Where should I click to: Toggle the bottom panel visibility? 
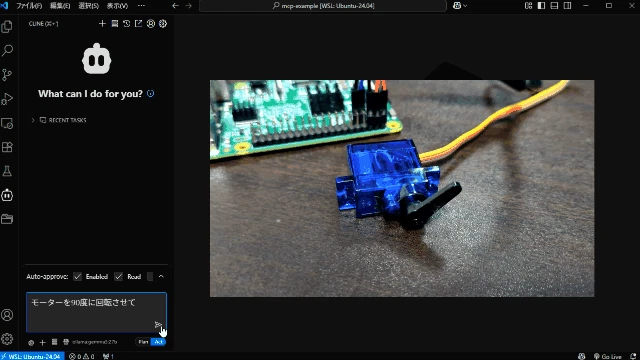click(x=554, y=6)
